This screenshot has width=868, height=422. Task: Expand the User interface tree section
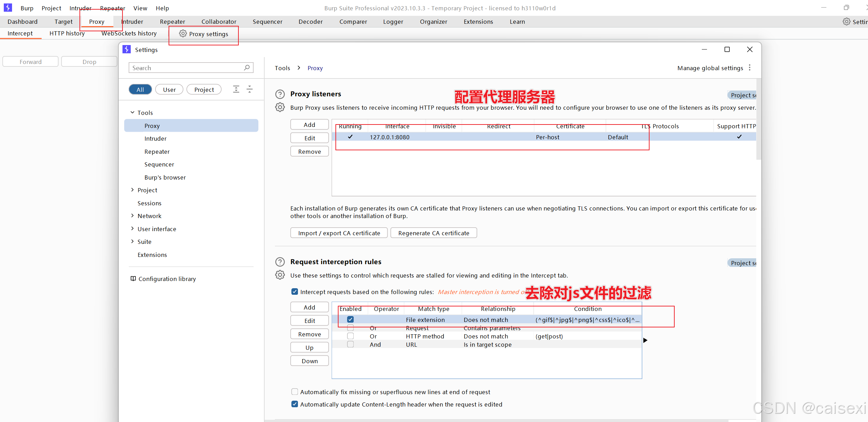(132, 229)
